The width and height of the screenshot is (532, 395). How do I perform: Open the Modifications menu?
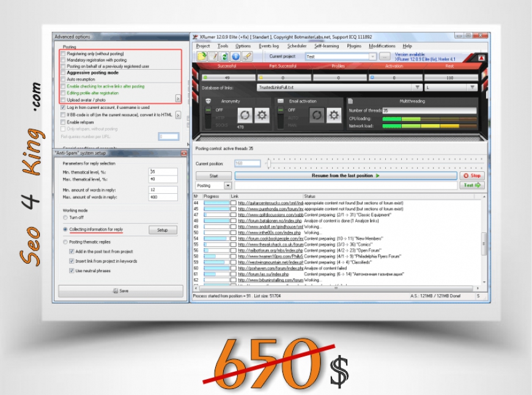pos(382,46)
